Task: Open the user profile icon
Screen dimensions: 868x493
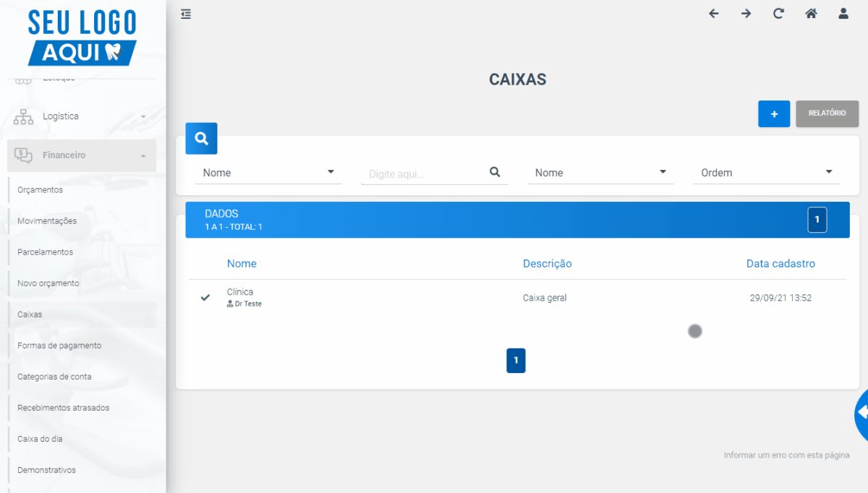Action: [843, 14]
